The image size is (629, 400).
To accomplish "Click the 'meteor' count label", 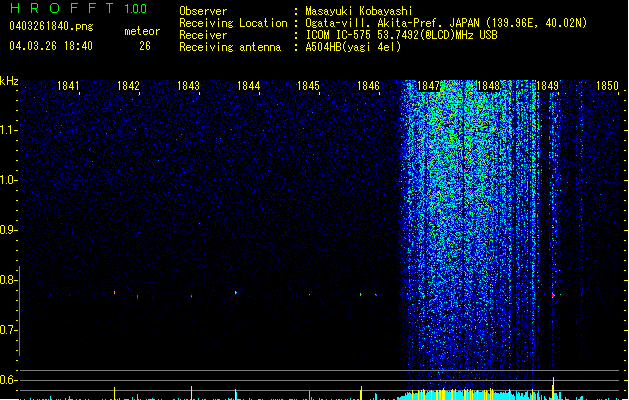I will pos(142,31).
